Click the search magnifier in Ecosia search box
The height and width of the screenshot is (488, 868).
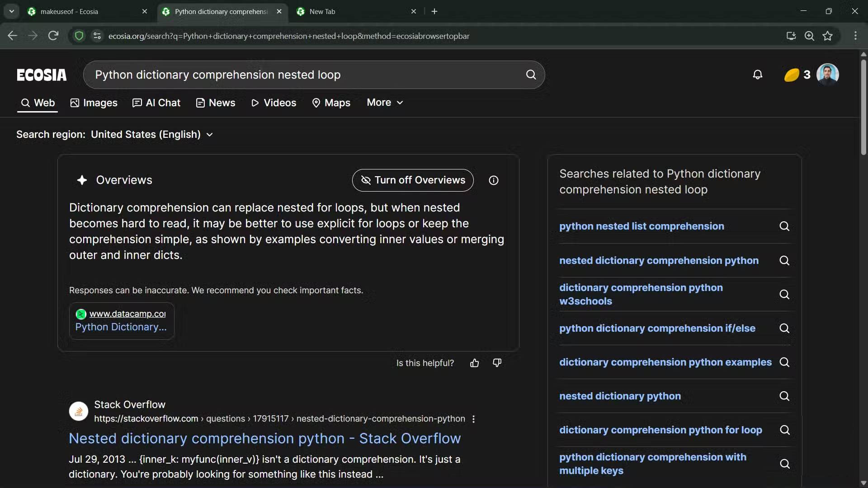(x=531, y=75)
